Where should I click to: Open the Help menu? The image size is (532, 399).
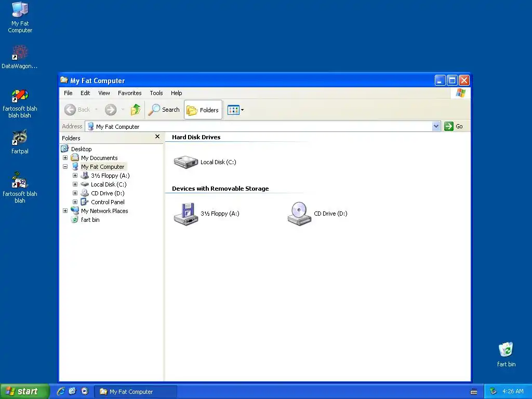pyautogui.click(x=176, y=93)
